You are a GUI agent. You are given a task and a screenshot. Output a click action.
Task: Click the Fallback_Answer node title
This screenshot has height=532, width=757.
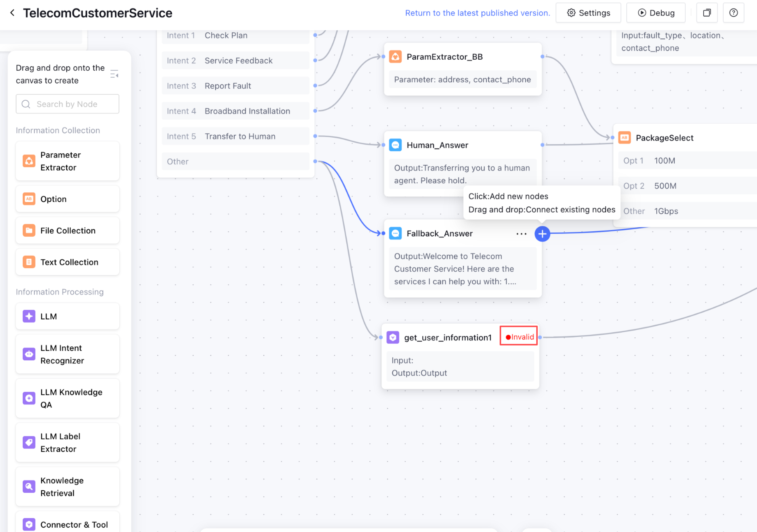(439, 234)
